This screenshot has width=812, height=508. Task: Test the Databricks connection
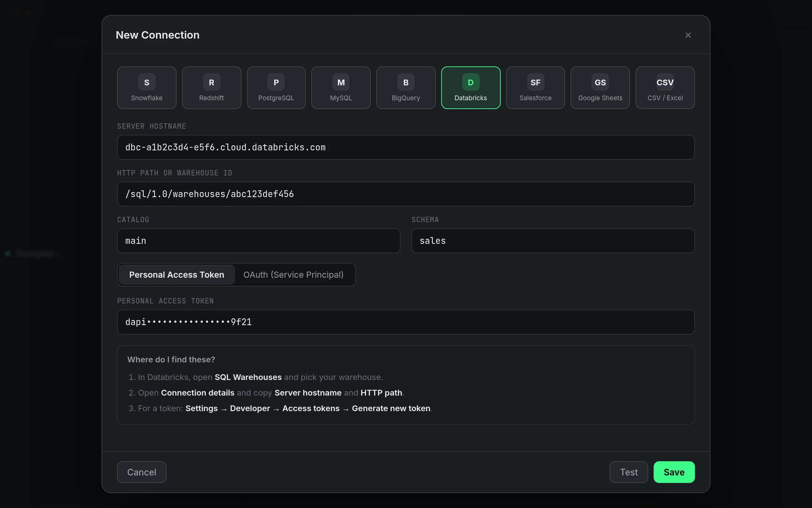[629, 472]
